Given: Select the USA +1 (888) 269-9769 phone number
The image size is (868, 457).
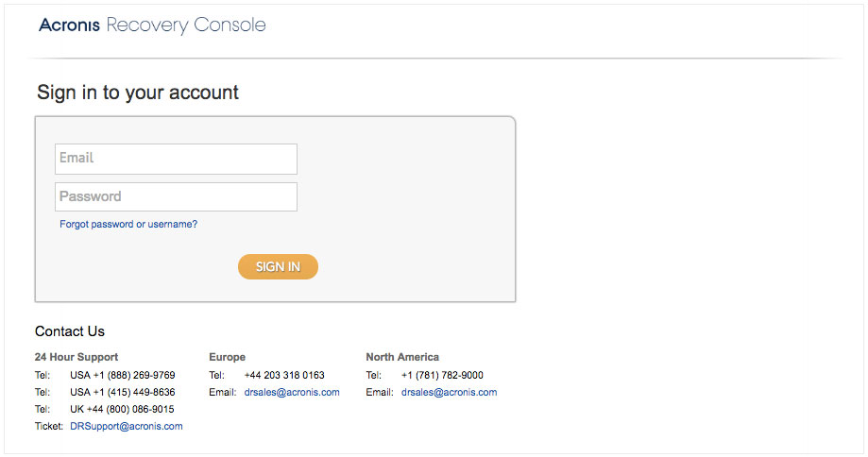Looking at the screenshot, I should point(123,375).
